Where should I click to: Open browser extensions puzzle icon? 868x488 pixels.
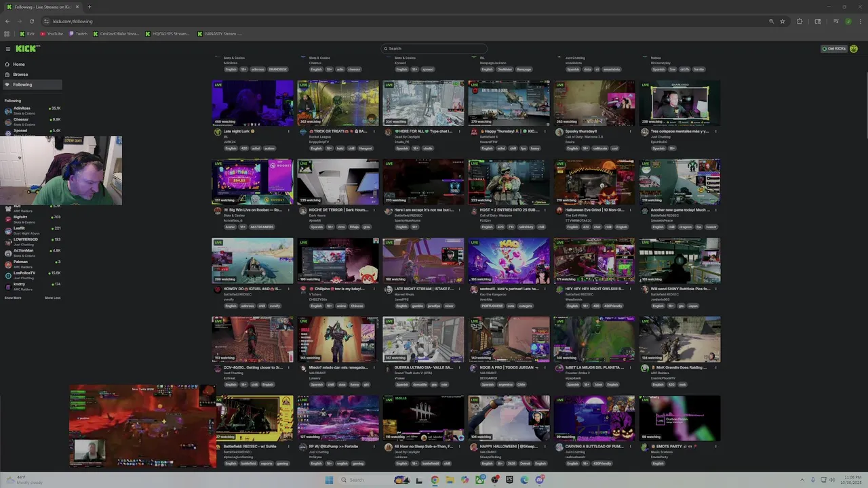click(800, 21)
